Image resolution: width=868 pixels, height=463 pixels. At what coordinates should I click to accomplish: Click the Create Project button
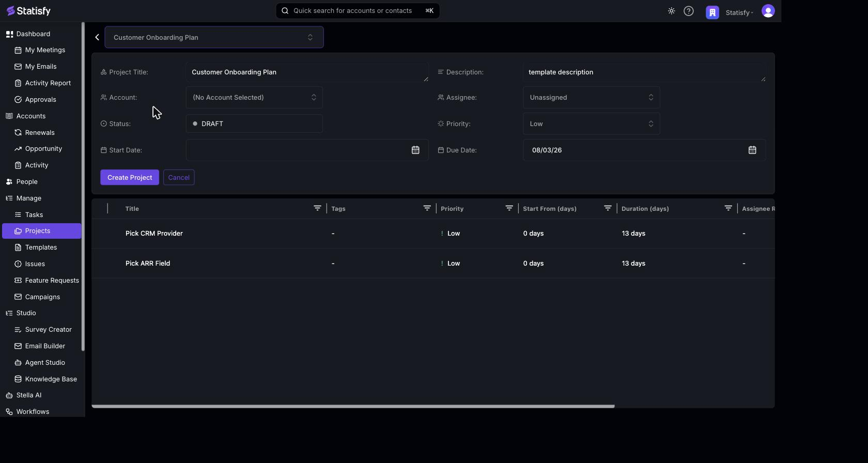tap(130, 177)
